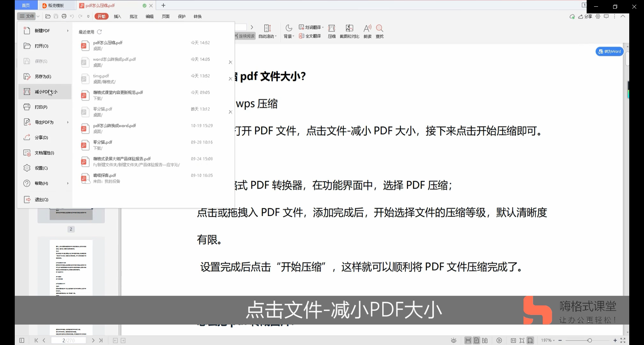Select 打印(P) in the file menu
Viewport: 644px width, 345px height.
point(45,107)
